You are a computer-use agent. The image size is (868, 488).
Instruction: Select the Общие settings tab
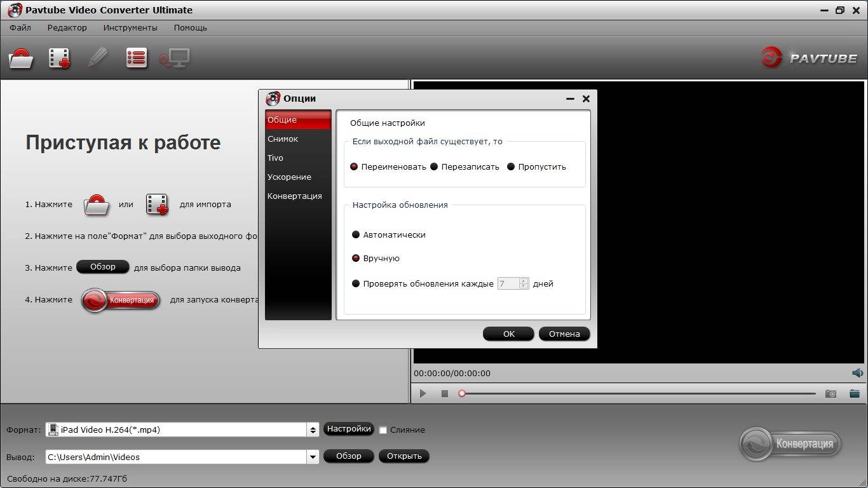point(298,119)
